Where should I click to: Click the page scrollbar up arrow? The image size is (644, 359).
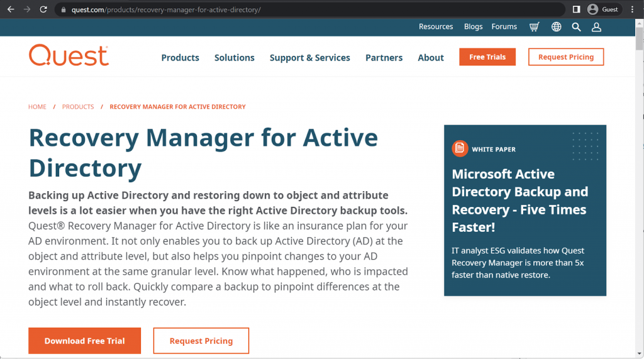tap(639, 23)
